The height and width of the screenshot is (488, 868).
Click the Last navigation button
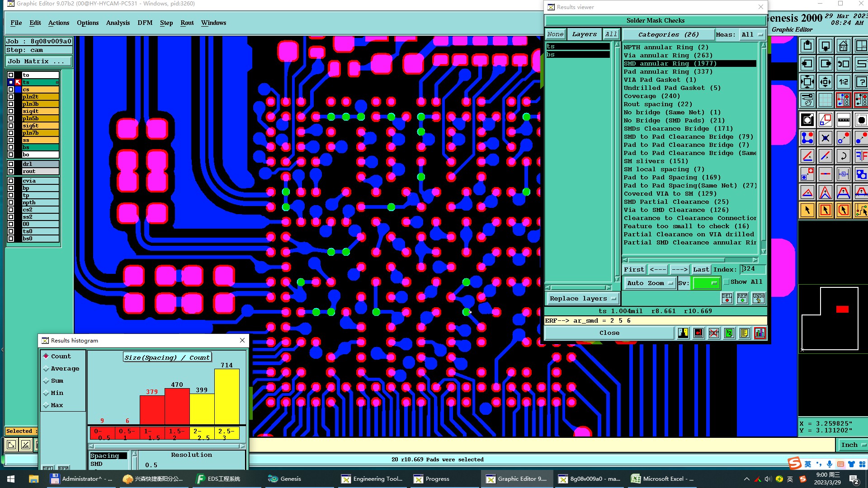pyautogui.click(x=701, y=270)
